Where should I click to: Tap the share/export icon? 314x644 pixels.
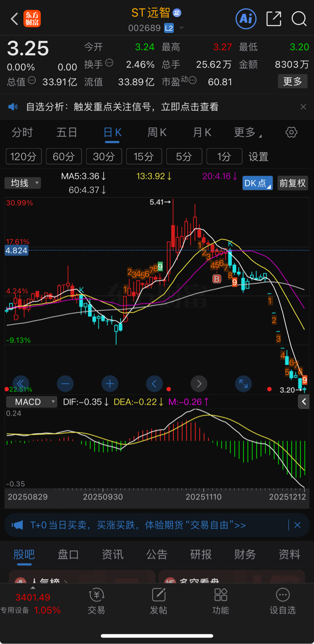[274, 19]
